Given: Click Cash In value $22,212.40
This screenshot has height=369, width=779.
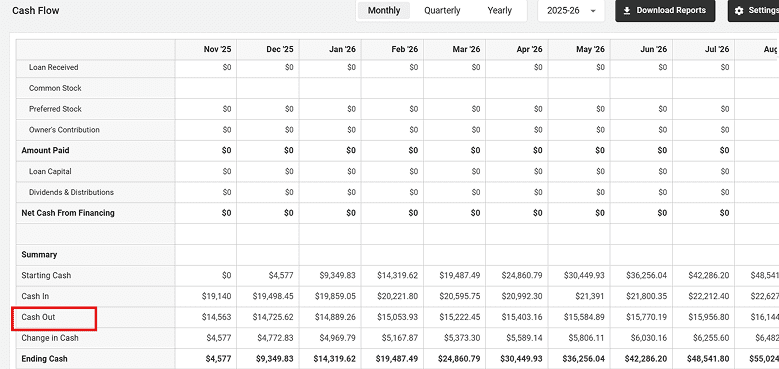Looking at the screenshot, I should [x=708, y=296].
